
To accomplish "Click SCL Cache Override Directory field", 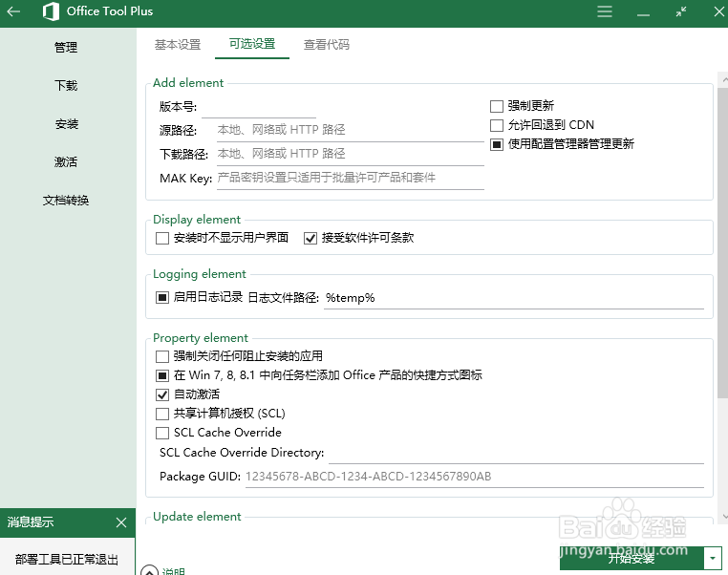I will 516,453.
